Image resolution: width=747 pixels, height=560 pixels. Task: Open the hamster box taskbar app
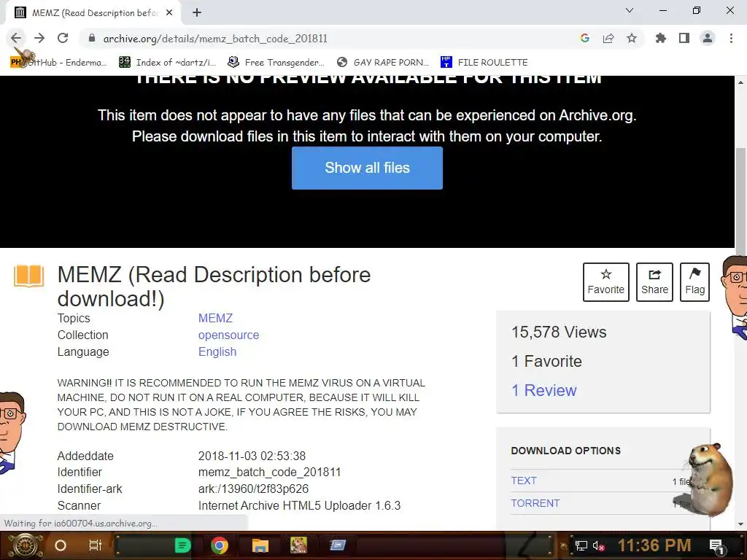click(298, 545)
